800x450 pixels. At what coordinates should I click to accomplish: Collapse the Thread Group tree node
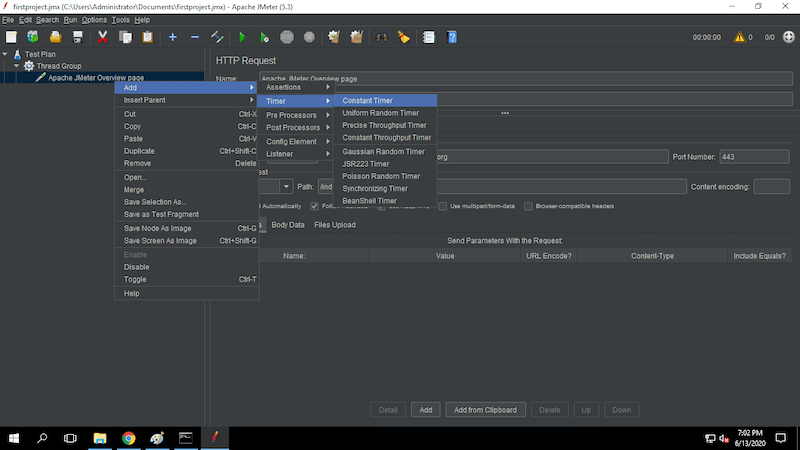(x=17, y=66)
